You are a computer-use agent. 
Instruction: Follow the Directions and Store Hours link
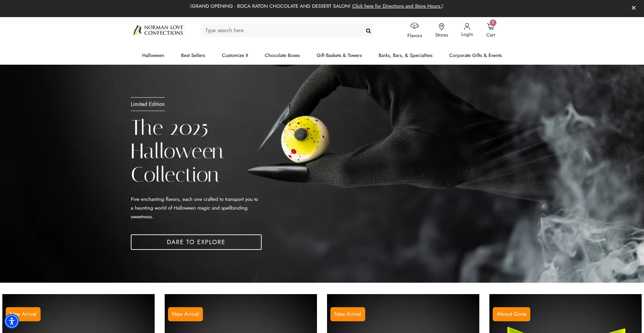click(x=397, y=6)
